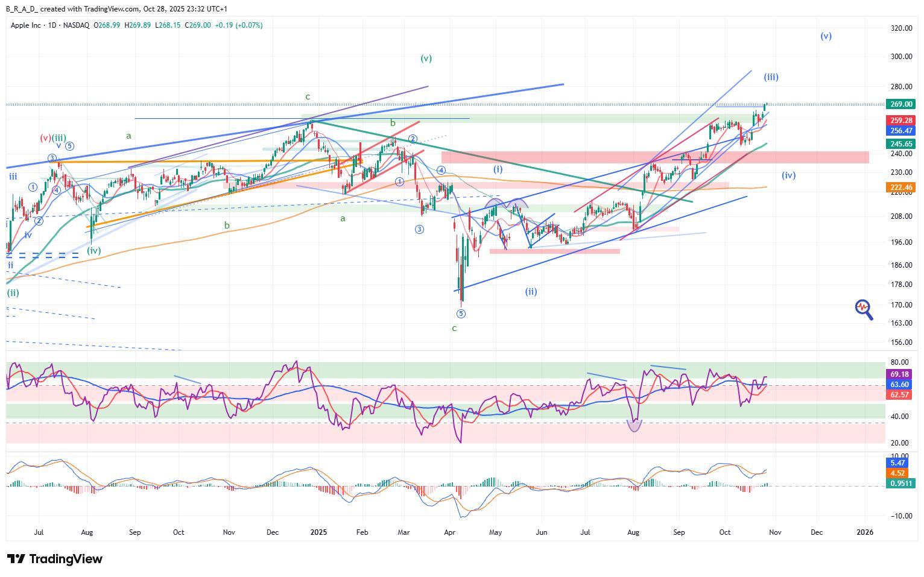Viewport: 924px width, 577px height.
Task: Click the green (v) wave label at top center
Action: pos(426,58)
